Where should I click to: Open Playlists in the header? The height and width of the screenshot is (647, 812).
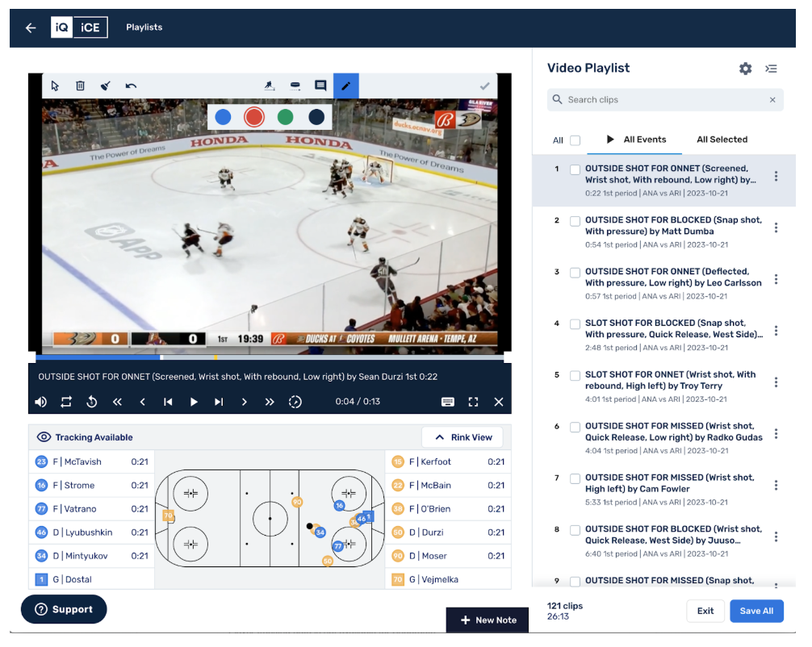point(144,27)
